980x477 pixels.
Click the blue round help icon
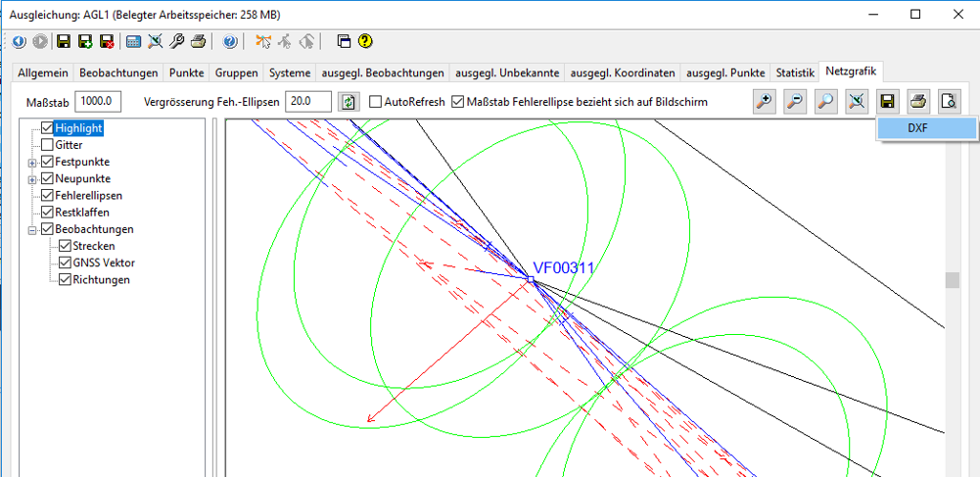(x=229, y=42)
